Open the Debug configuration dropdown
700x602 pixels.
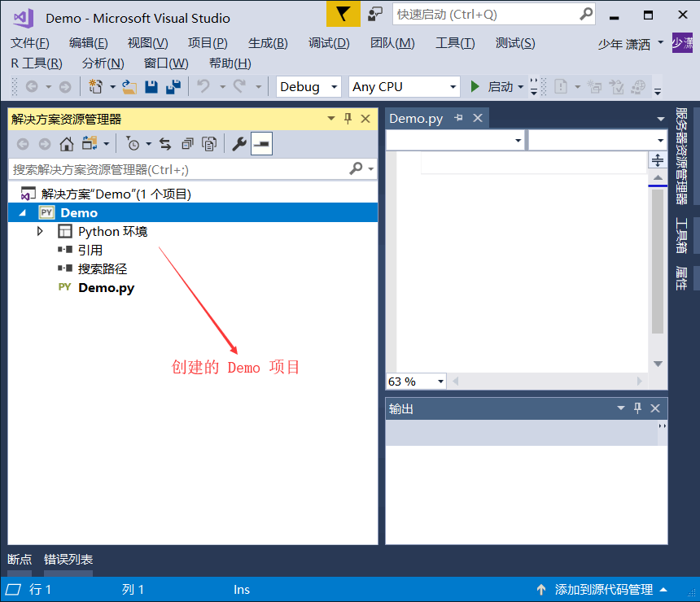click(308, 86)
